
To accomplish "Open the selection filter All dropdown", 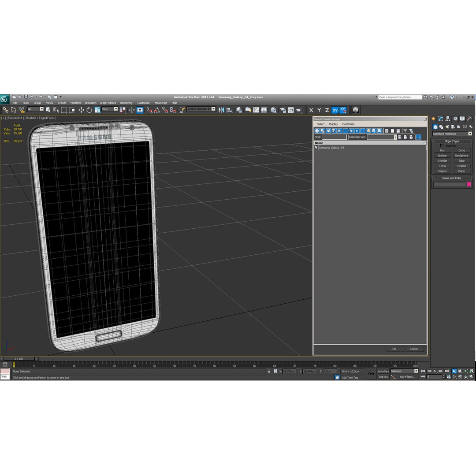I will click(36, 109).
